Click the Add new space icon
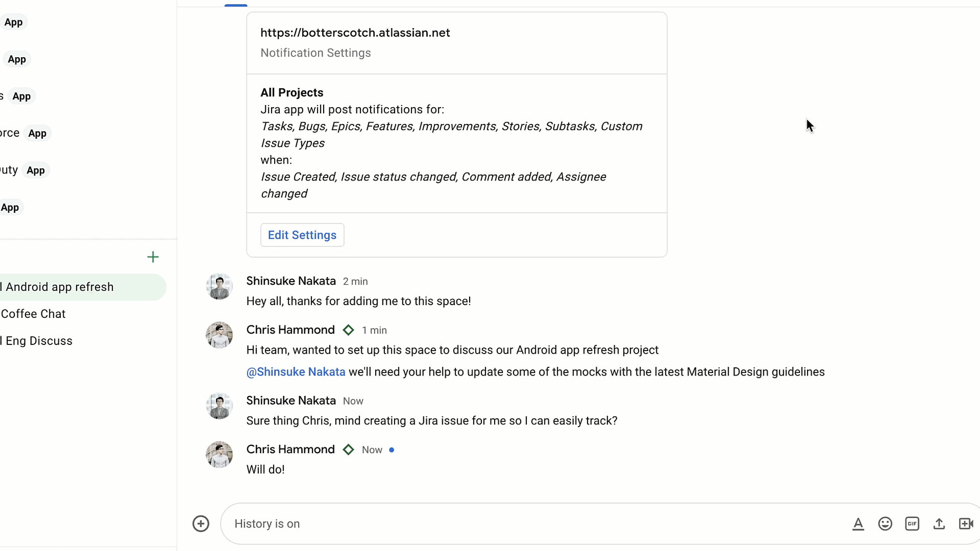Image resolution: width=980 pixels, height=551 pixels. 153,257
